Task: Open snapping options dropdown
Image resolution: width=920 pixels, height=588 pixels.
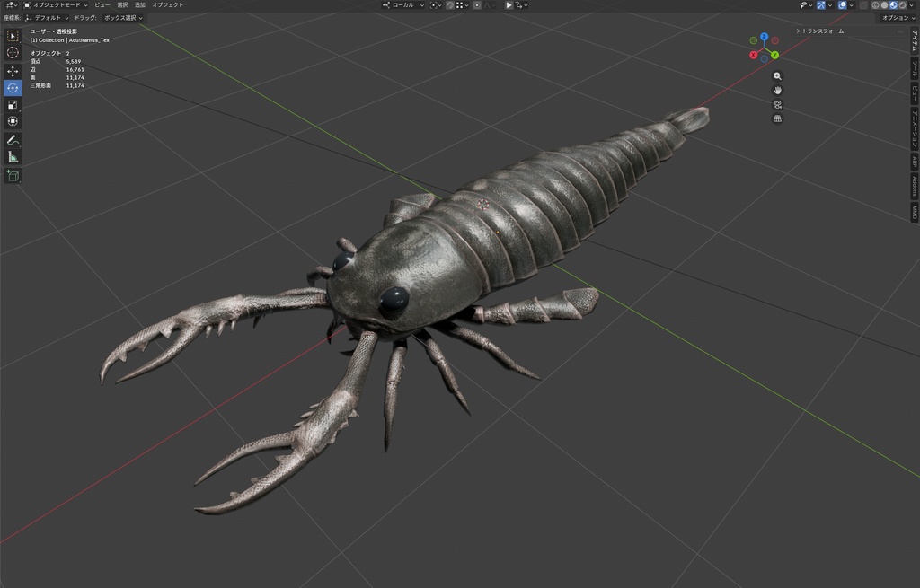Action: (463, 5)
